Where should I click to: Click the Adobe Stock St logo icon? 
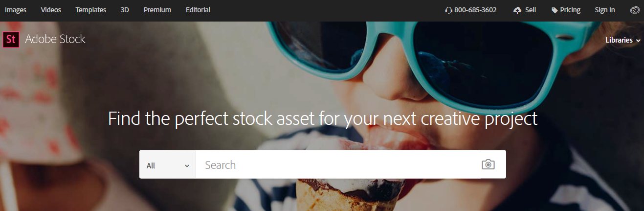coord(11,39)
